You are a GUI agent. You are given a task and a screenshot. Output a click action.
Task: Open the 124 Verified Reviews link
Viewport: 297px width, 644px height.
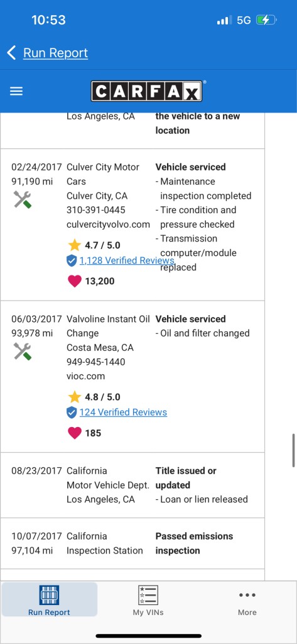click(x=123, y=413)
